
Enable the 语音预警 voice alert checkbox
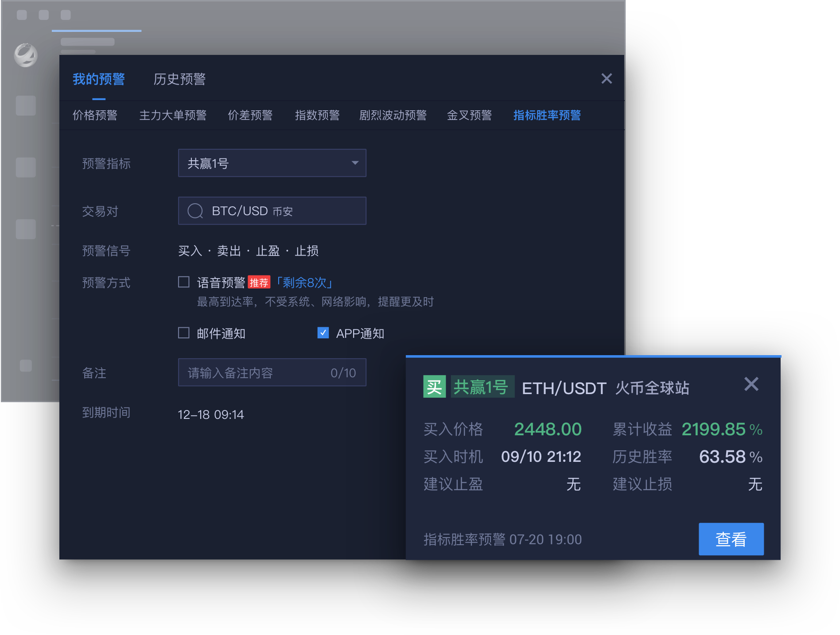click(x=184, y=282)
